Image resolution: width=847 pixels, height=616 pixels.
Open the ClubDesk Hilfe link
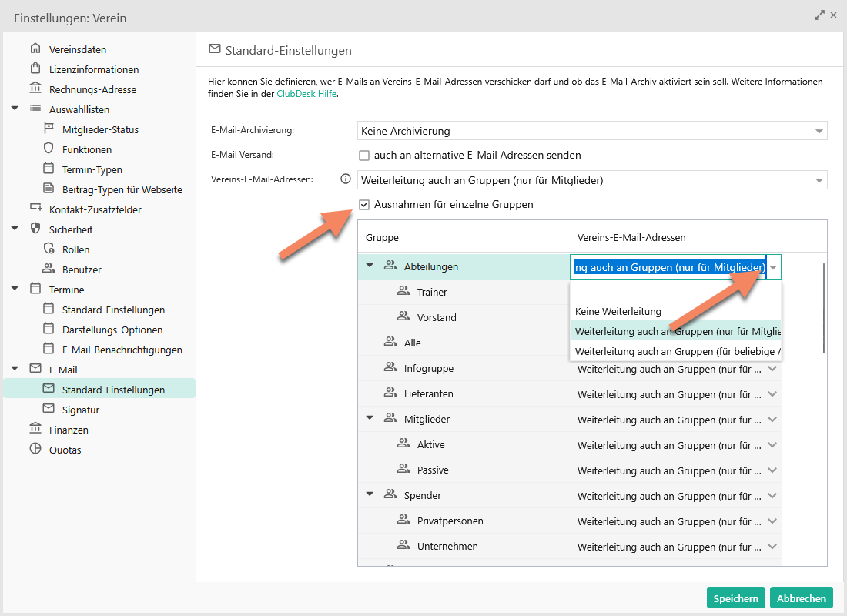tap(306, 93)
